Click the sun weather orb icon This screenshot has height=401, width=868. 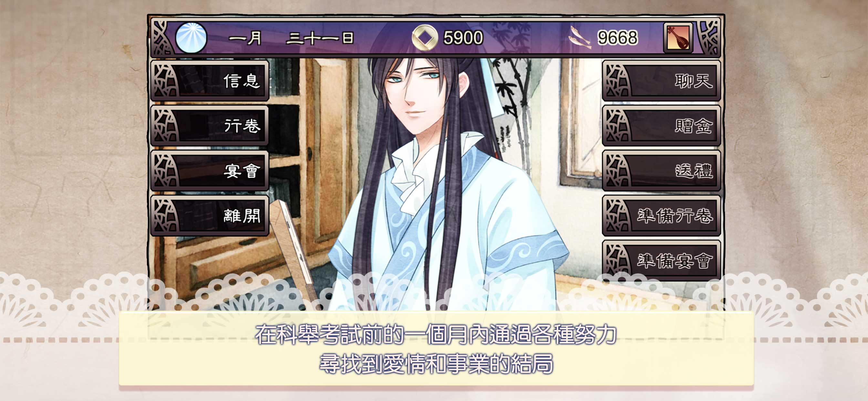191,38
